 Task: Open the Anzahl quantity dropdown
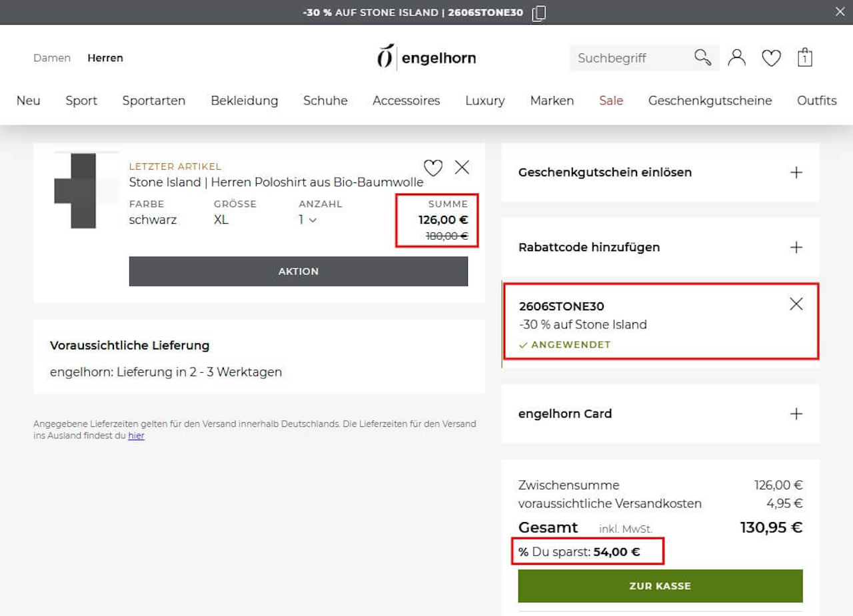click(x=308, y=220)
